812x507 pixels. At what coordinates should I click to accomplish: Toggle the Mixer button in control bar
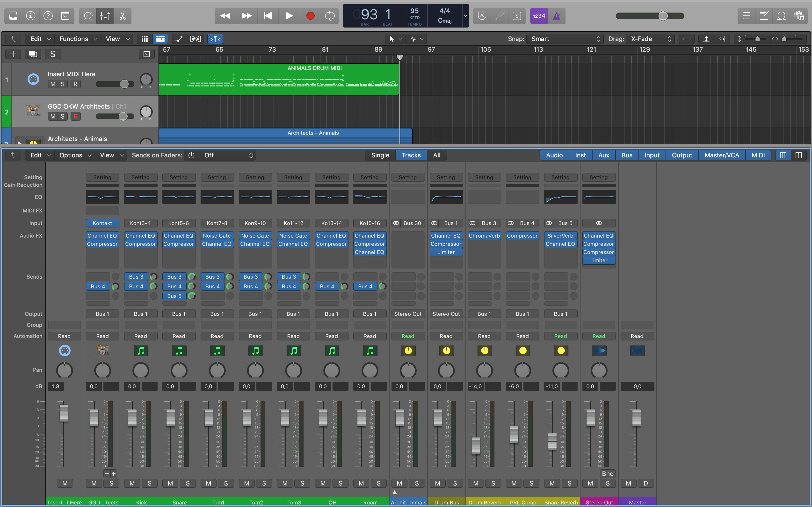tap(105, 16)
